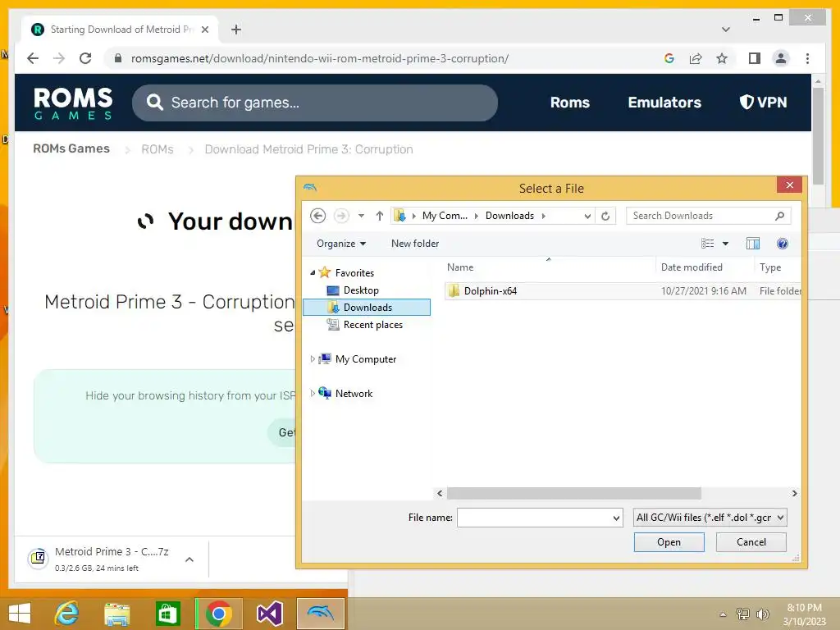Click the Open button

point(669,542)
